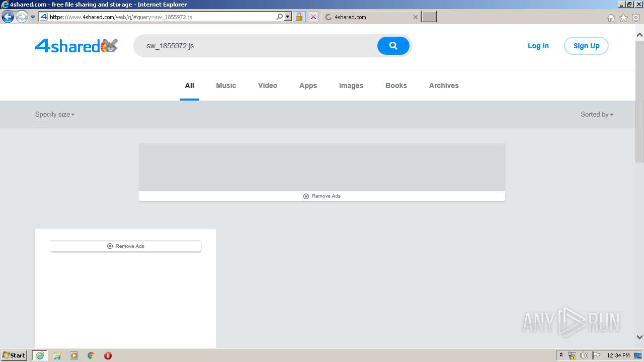Launch Google Chrome from taskbar
Viewport: 644px width, 362px height.
pyautogui.click(x=91, y=355)
